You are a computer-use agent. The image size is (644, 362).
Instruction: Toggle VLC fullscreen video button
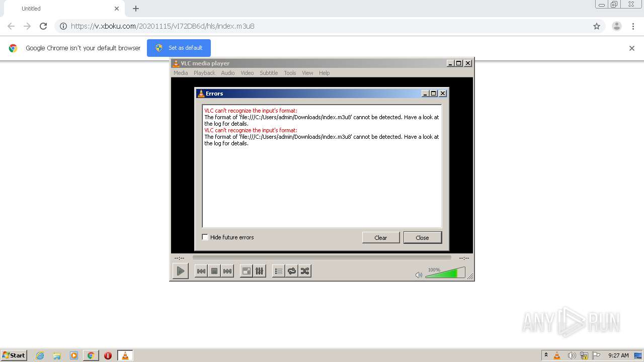coord(246,271)
